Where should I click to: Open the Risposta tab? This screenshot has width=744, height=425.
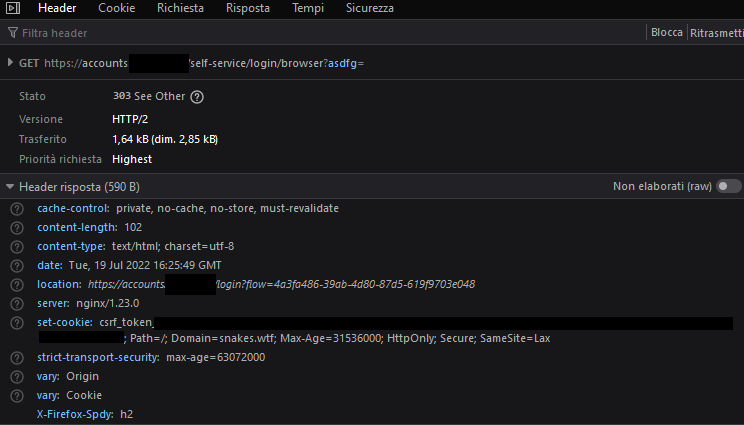pos(248,8)
